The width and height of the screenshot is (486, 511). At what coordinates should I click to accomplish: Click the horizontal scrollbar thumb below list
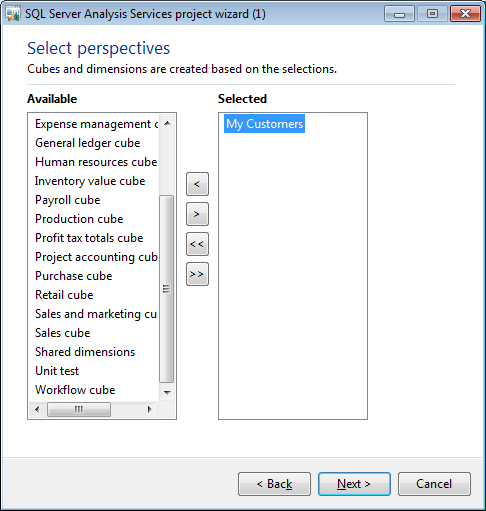coord(79,409)
